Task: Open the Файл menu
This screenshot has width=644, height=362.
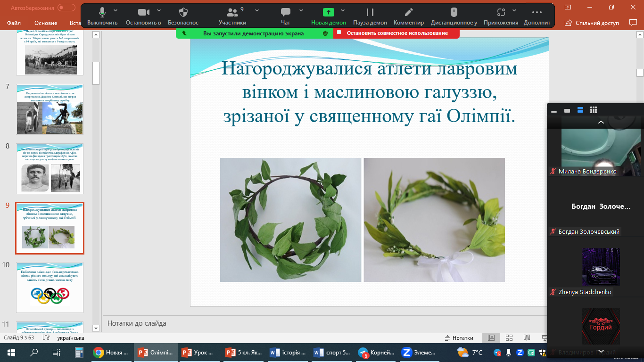Action: 14,23
